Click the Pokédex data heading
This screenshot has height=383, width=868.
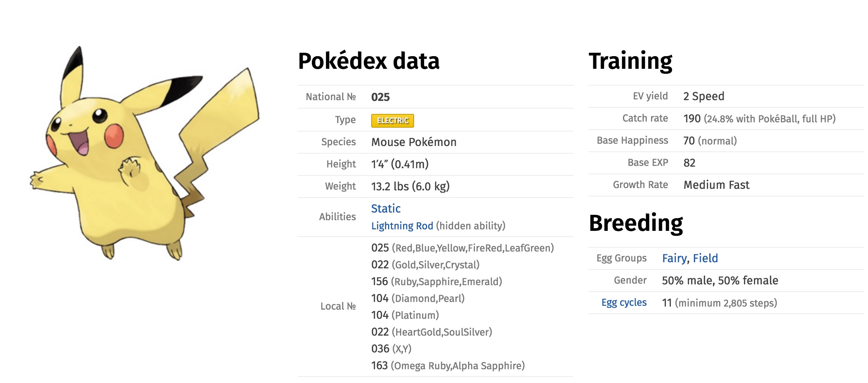[369, 61]
